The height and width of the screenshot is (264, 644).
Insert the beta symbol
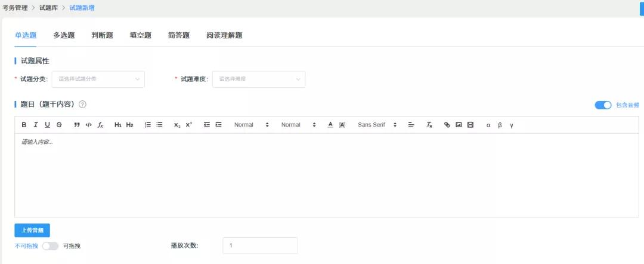[x=500, y=125]
